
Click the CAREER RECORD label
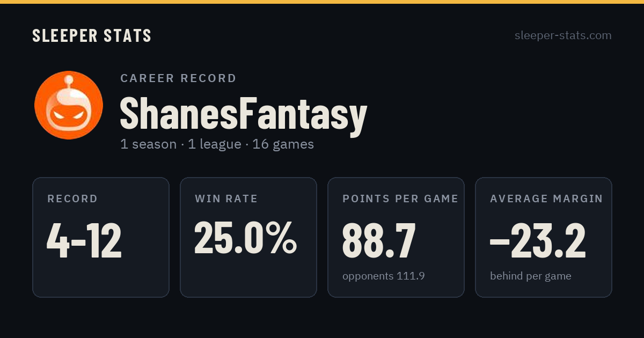(x=178, y=78)
